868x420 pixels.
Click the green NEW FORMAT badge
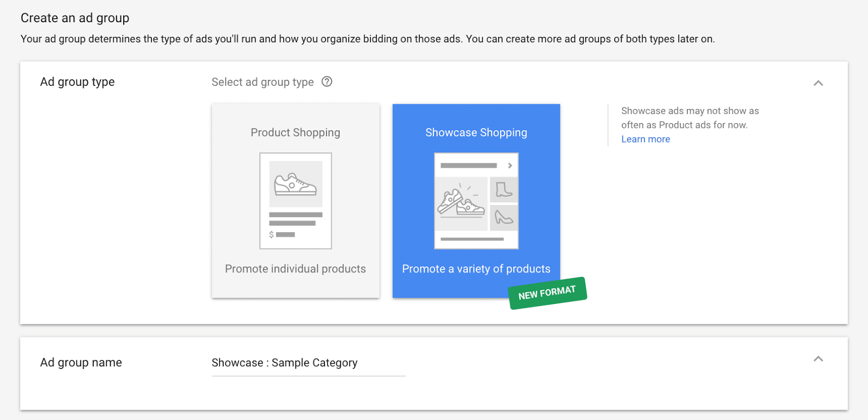click(x=547, y=293)
